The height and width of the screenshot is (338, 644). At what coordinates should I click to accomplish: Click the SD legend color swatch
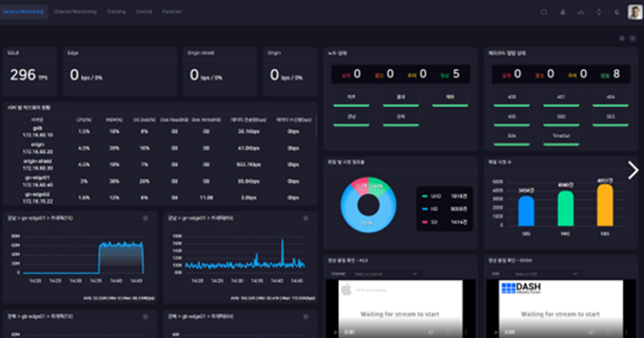(x=424, y=222)
